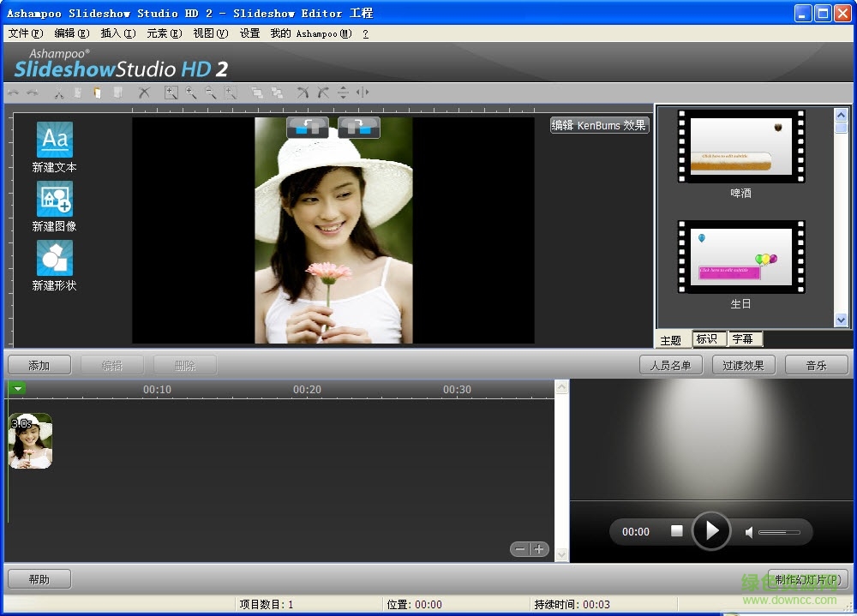Click the green marker toggle in the timeline header
This screenshot has width=857, height=616.
click(x=17, y=388)
